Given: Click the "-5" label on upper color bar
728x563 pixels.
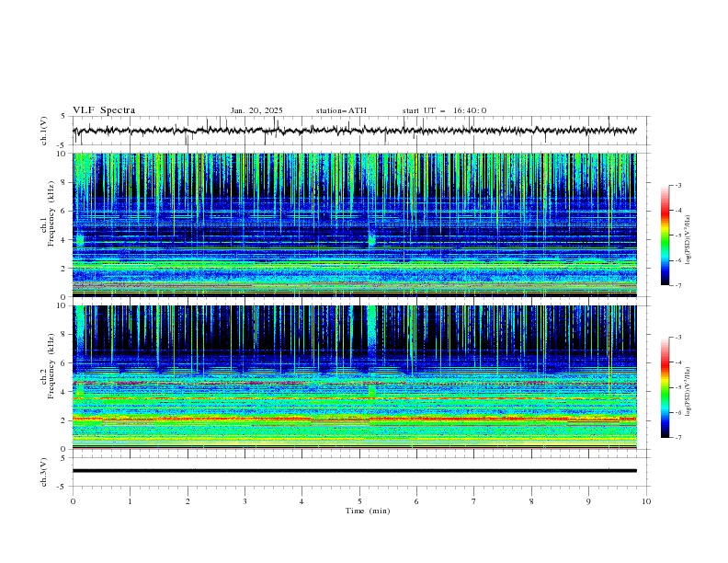Looking at the screenshot, I should pyautogui.click(x=678, y=236).
